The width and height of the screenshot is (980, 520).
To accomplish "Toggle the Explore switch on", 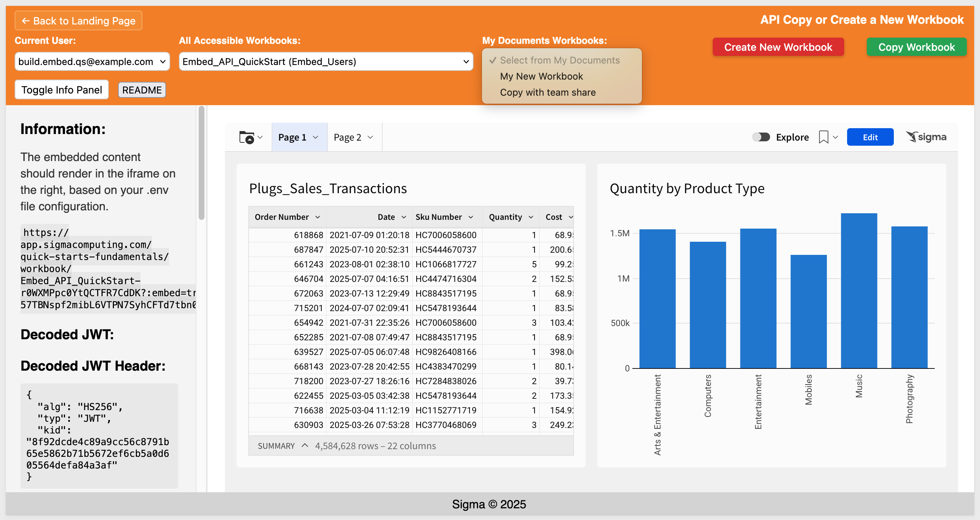I will (x=761, y=137).
